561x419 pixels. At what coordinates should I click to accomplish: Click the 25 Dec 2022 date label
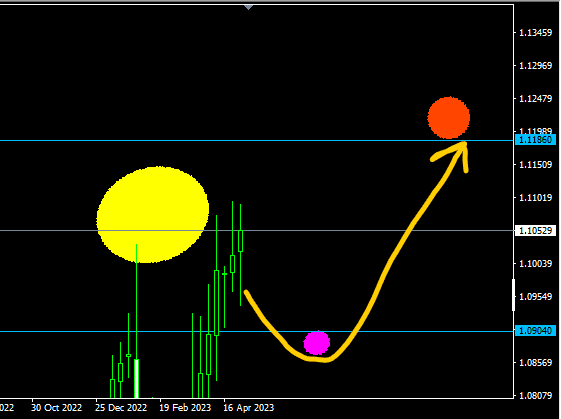coord(121,408)
